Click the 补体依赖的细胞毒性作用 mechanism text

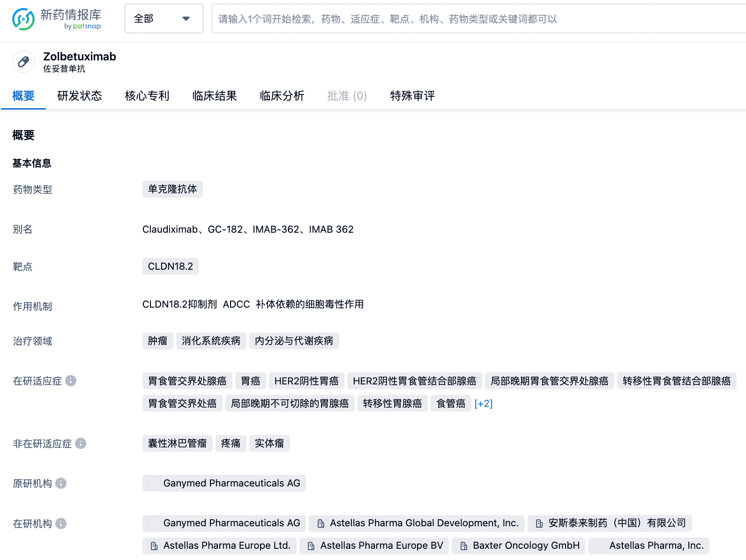pos(310,304)
